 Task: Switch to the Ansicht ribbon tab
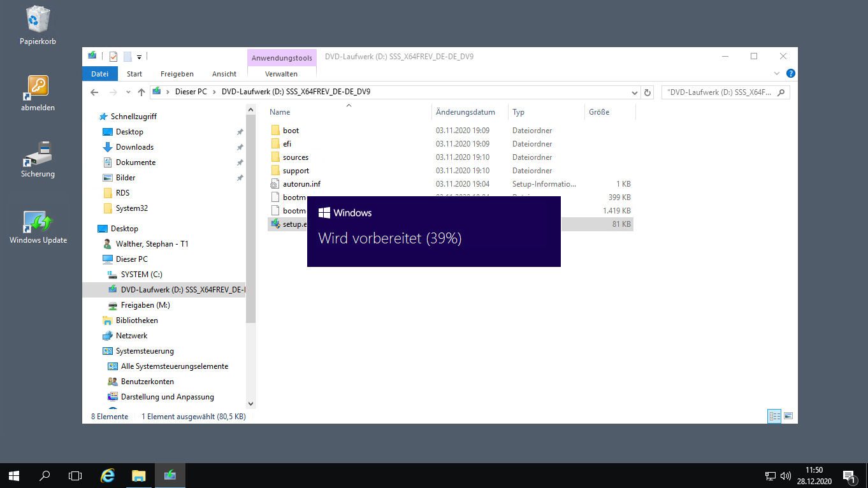point(224,74)
